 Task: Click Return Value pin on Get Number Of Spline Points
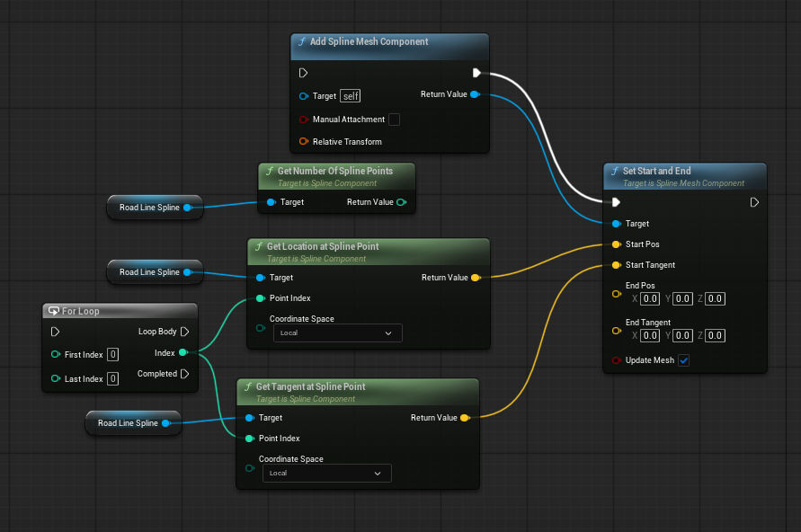tap(401, 202)
